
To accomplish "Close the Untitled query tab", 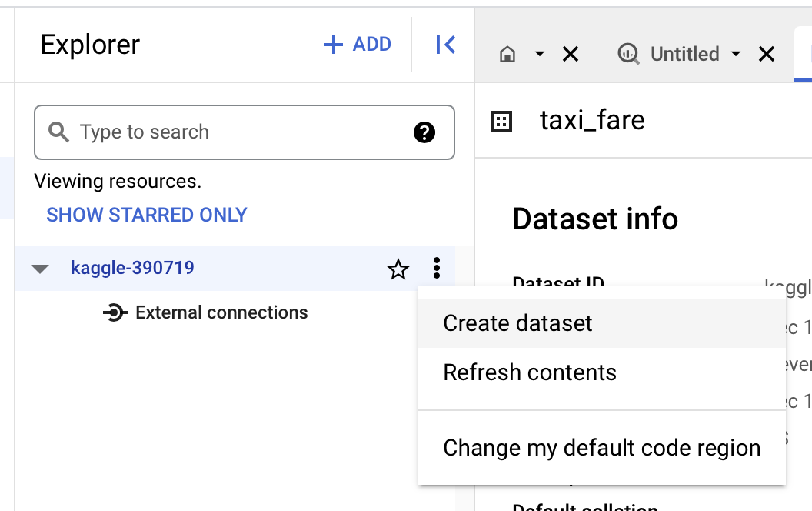I will click(x=766, y=54).
